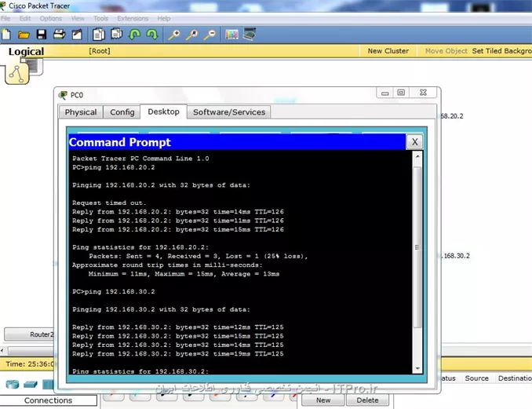Screen dimensions: 532x409
Task: Click the 'PC>ping 192.168.30.2' command line
Action: pyautogui.click(x=113, y=291)
